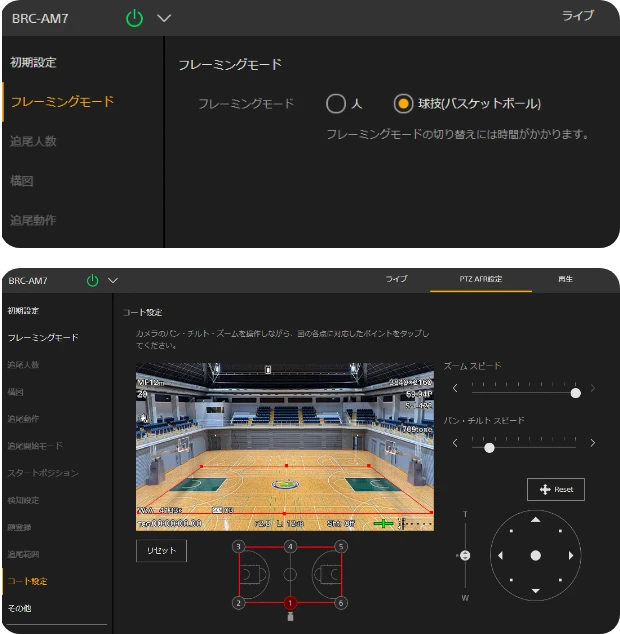Select court point 5 on diagram

coord(341,546)
